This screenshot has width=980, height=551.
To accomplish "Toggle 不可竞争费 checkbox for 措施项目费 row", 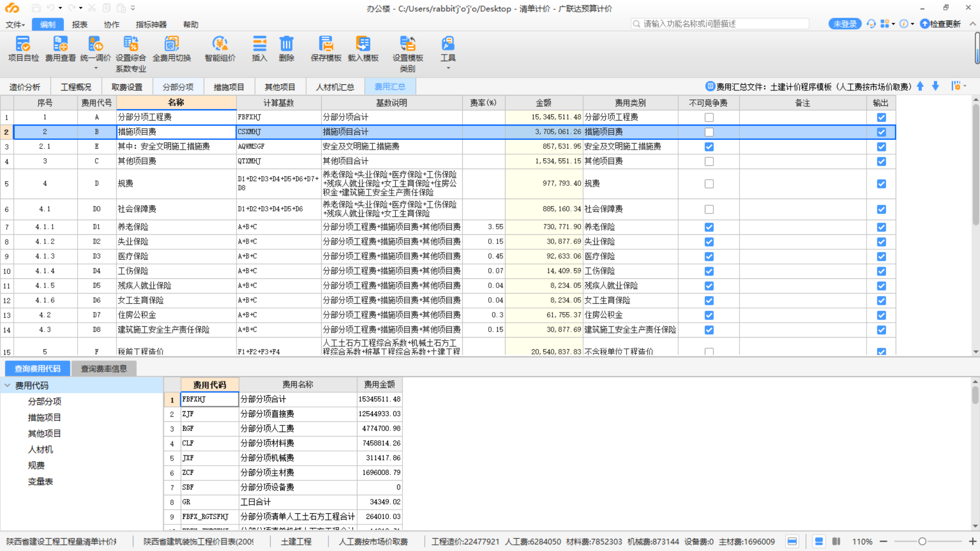I will coord(709,132).
